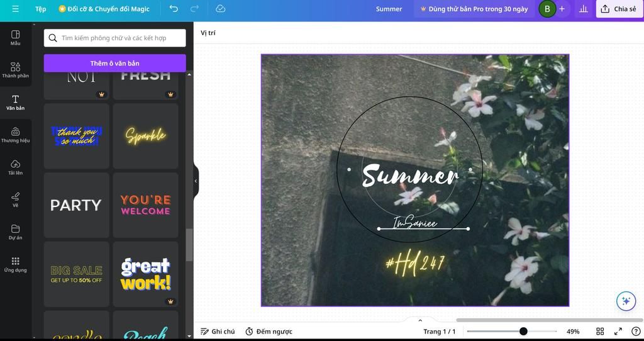Select the Summer text on canvas
This screenshot has width=644, height=341.
[x=410, y=176]
